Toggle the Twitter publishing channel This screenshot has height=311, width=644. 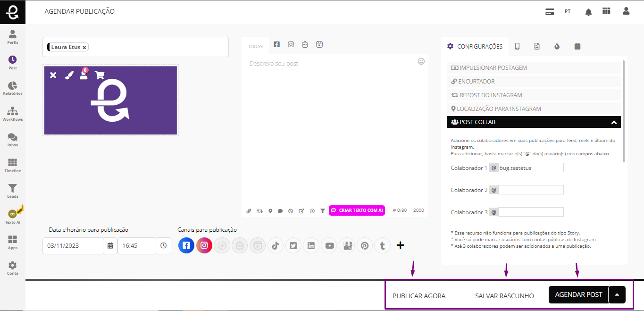point(293,245)
